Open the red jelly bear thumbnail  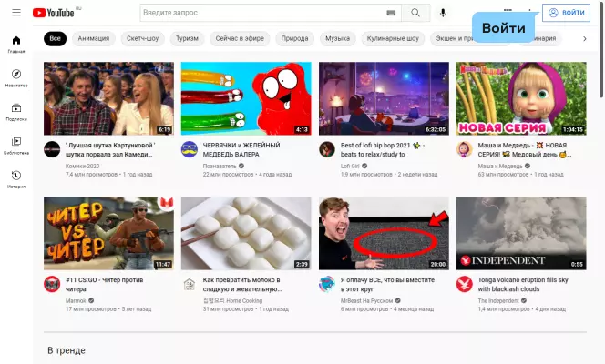pyautogui.click(x=246, y=98)
